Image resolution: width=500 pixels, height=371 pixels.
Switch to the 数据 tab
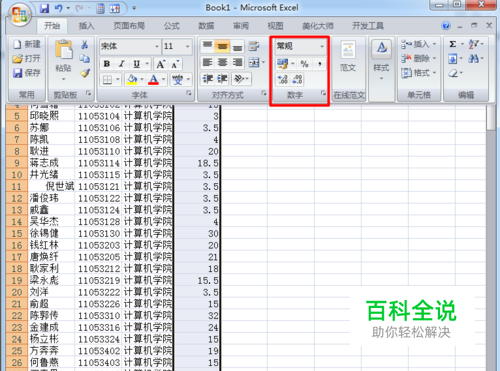click(x=206, y=26)
